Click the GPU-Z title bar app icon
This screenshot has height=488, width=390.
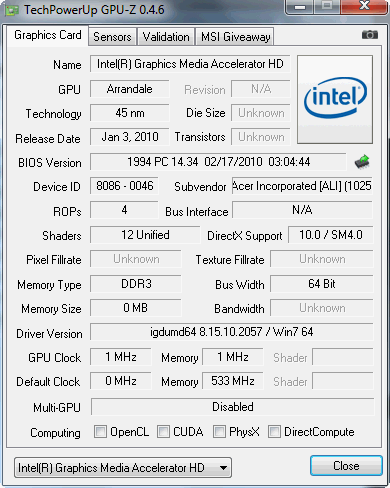point(12,10)
